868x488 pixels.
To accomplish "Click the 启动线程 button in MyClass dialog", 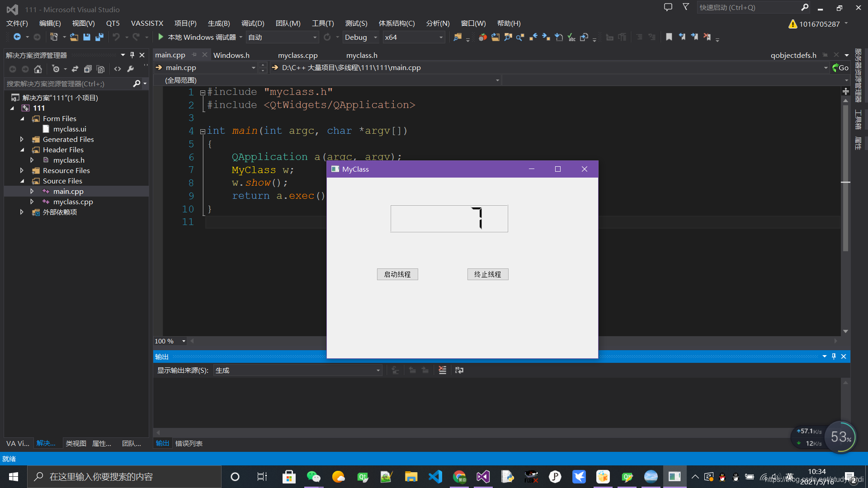I will click(397, 274).
